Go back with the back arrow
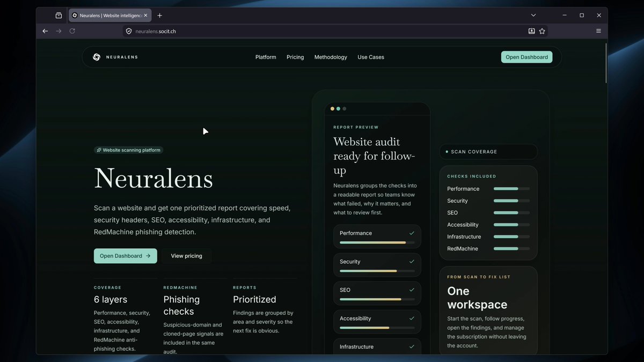 [x=45, y=31]
